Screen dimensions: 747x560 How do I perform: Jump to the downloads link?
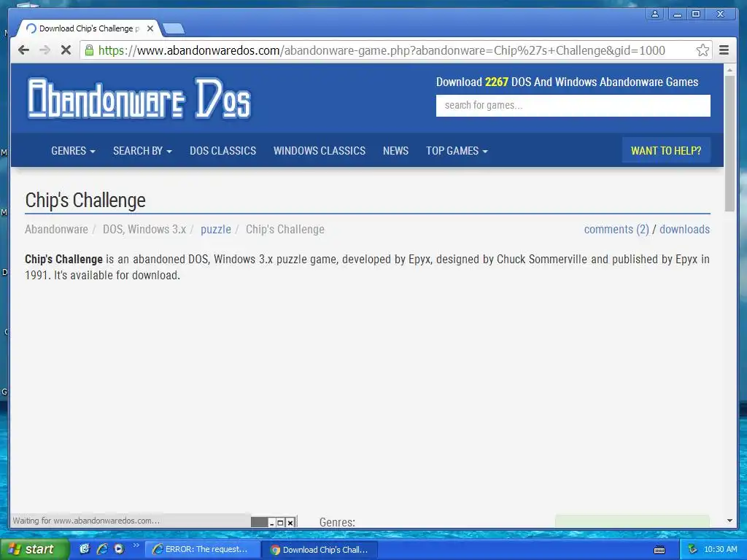pos(684,229)
